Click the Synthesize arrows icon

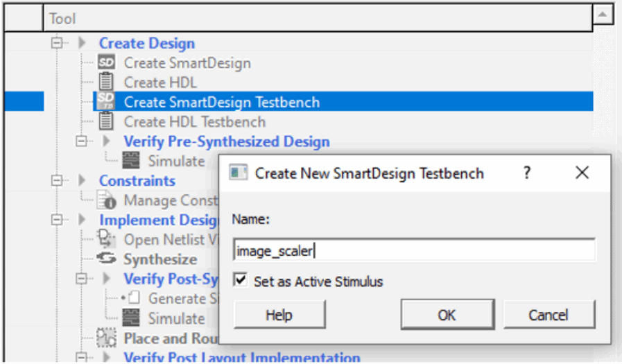click(x=107, y=259)
